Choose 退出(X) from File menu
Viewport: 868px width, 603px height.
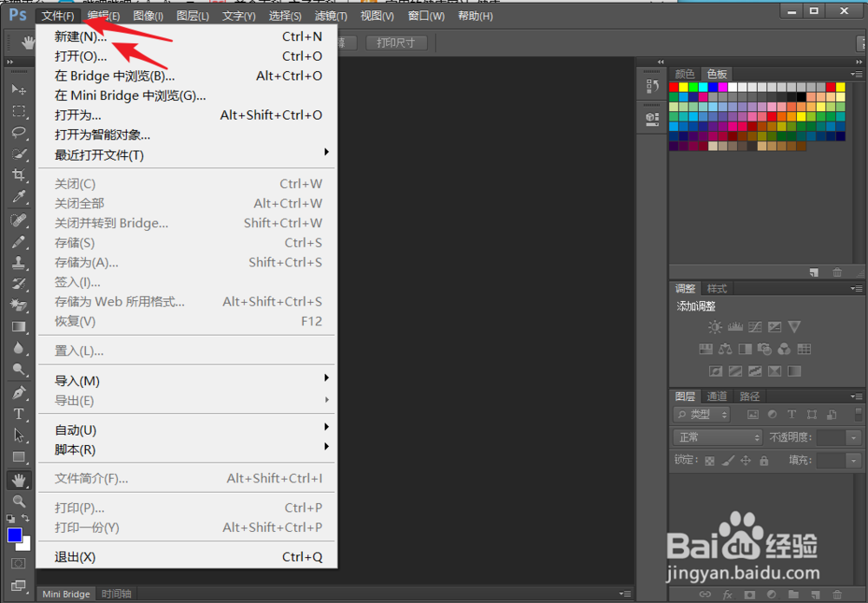pyautogui.click(x=187, y=557)
